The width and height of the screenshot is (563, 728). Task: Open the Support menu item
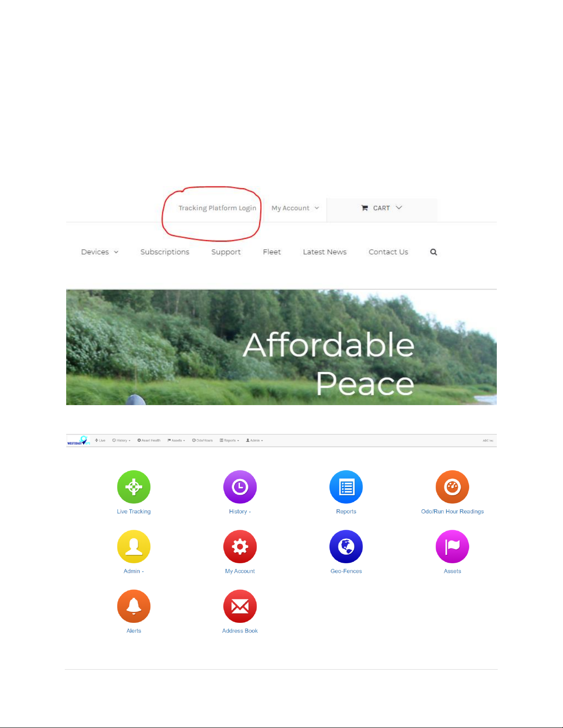tap(226, 252)
